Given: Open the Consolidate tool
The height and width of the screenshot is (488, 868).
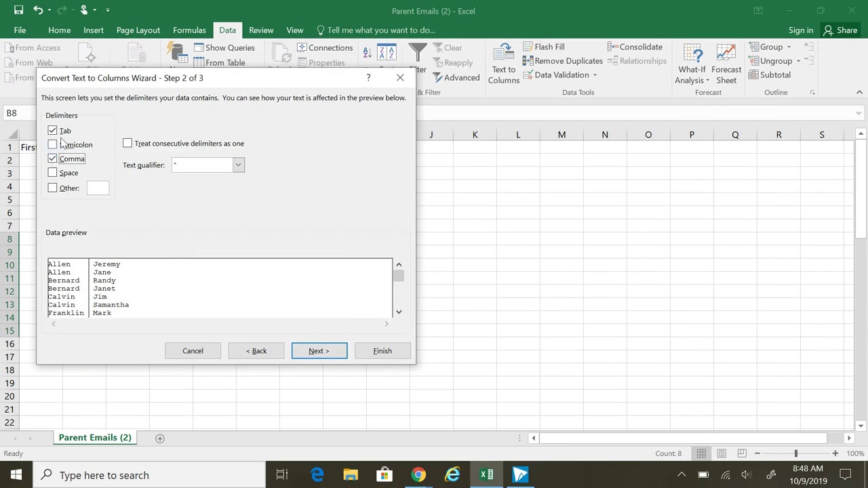Looking at the screenshot, I should click(635, 47).
